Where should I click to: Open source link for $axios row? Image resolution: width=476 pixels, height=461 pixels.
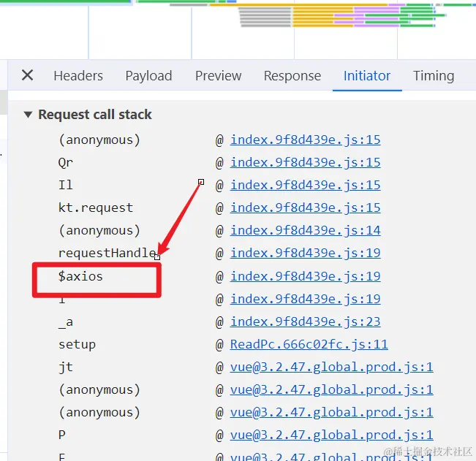click(x=306, y=277)
